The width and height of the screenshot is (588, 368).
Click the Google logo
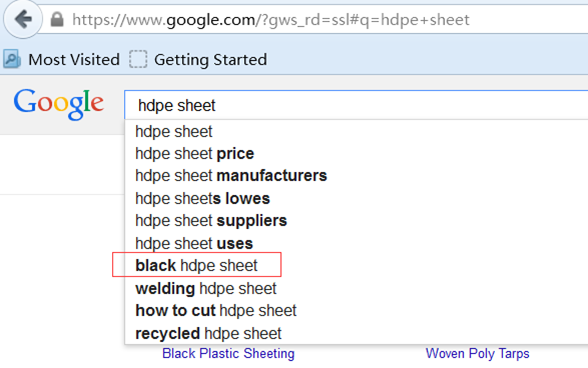click(59, 104)
